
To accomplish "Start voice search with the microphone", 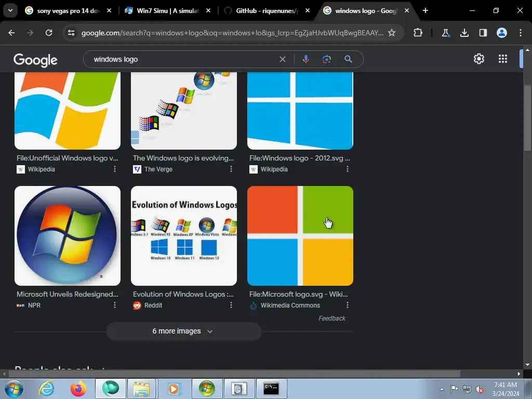I will (305, 59).
